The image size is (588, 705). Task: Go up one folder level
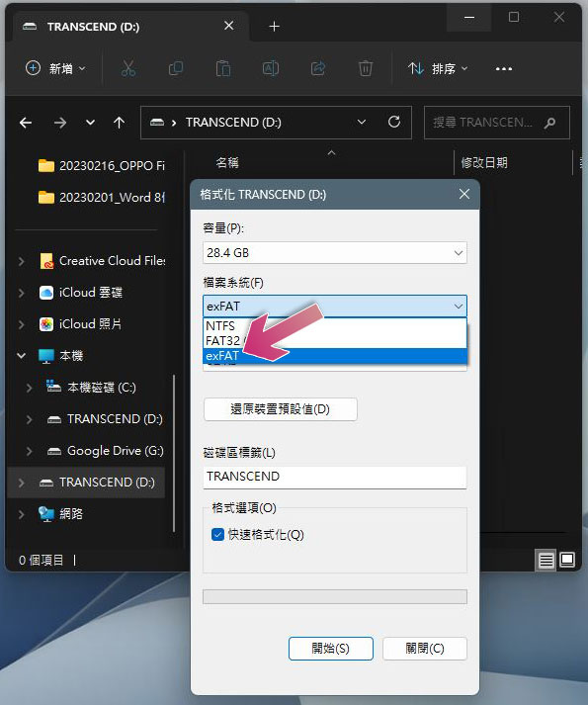120,123
